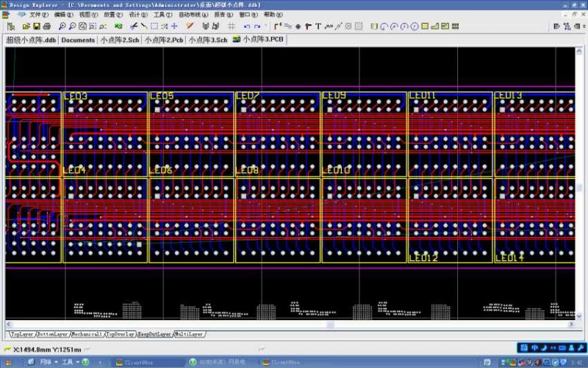Switch to the 小点阵2.Pcb document tab
Image resolution: width=588 pixels, height=368 pixels.
[x=163, y=40]
